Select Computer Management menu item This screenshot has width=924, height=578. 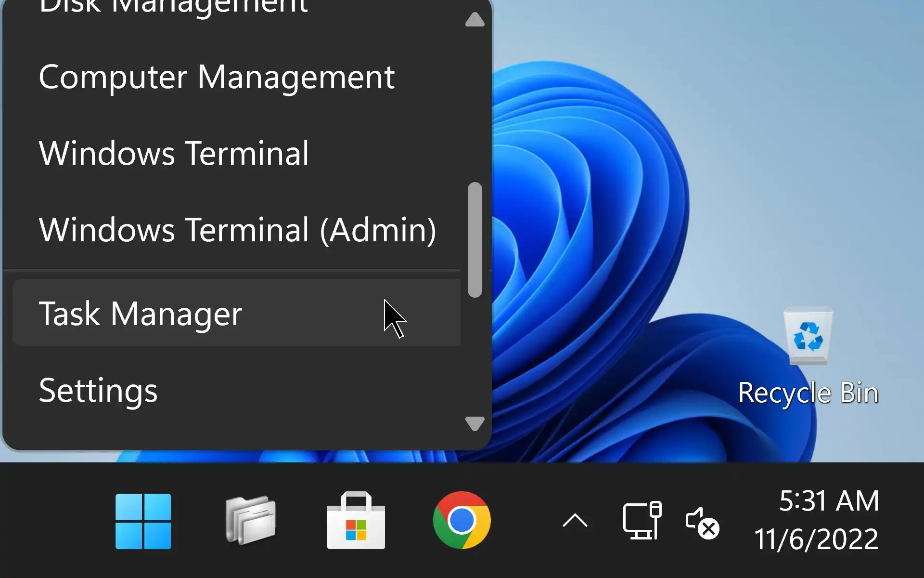tap(217, 77)
